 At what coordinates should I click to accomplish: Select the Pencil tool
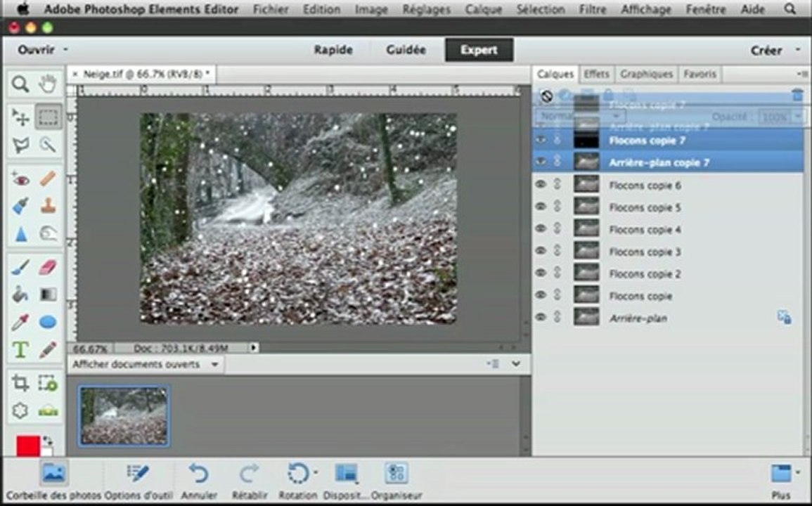click(x=48, y=349)
